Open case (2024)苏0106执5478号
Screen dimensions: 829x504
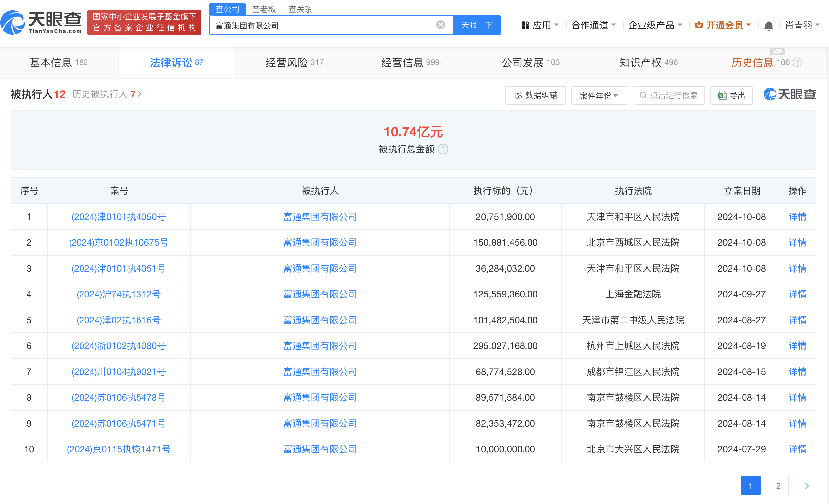click(118, 398)
